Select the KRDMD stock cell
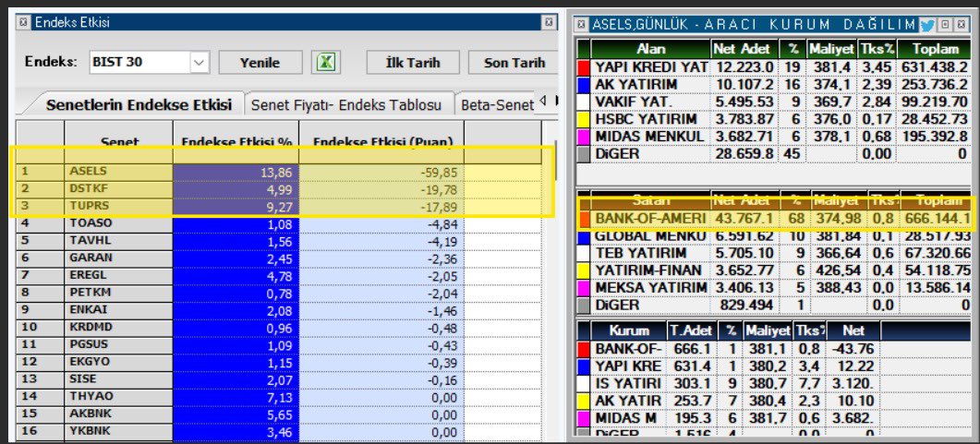The width and height of the screenshot is (980, 444). tap(119, 327)
